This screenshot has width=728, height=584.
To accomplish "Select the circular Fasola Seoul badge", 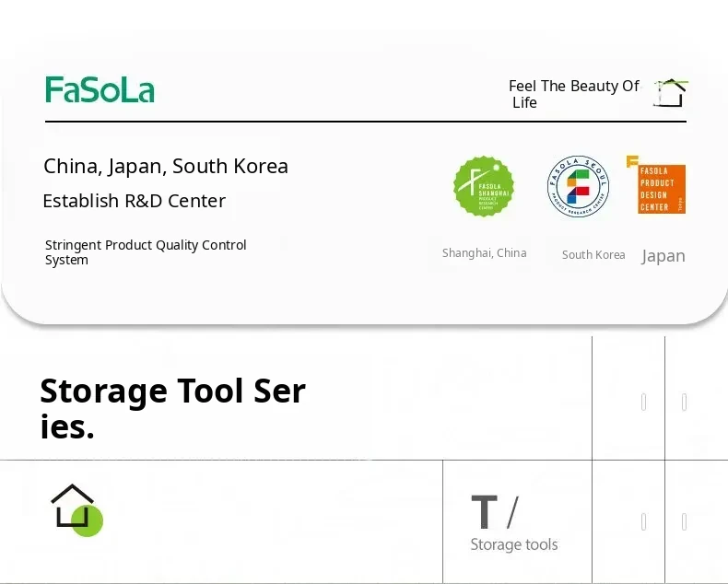I will [x=578, y=186].
